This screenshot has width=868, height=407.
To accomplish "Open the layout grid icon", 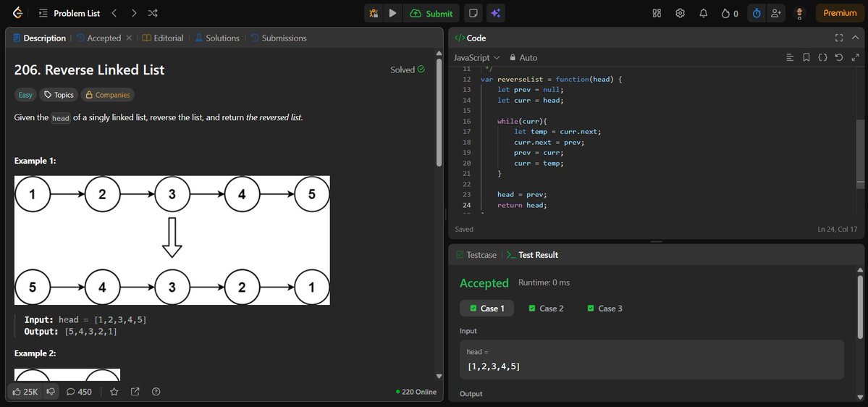I will (657, 13).
